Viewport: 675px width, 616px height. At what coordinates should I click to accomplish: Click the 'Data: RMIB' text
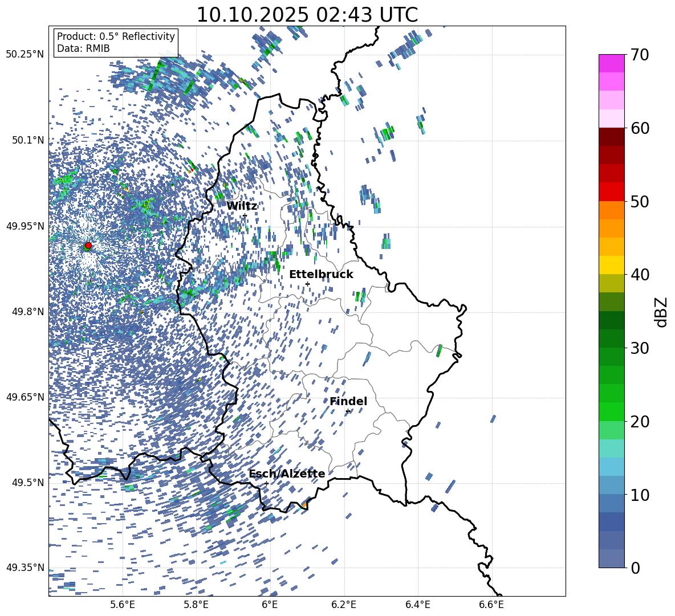pyautogui.click(x=83, y=48)
